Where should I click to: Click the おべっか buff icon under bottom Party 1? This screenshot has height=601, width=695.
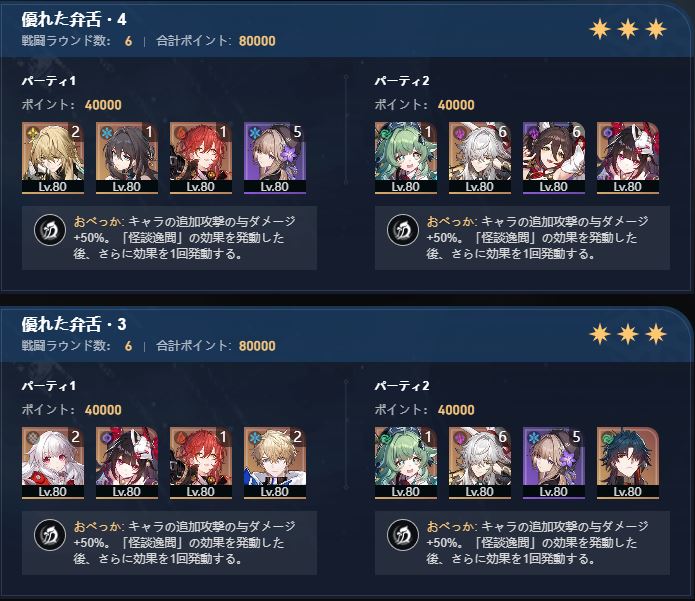(x=50, y=535)
